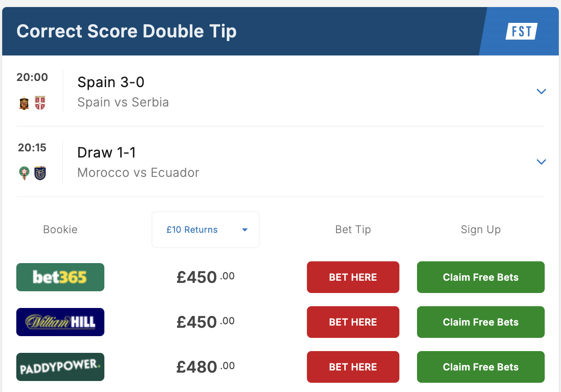Image resolution: width=561 pixels, height=392 pixels.
Task: Click the FST logo badge
Action: click(521, 32)
